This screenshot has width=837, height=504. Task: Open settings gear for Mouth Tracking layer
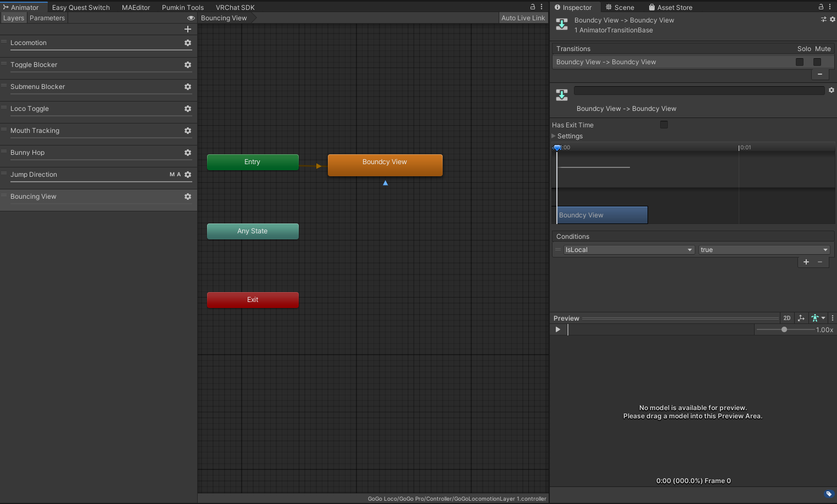click(x=188, y=131)
